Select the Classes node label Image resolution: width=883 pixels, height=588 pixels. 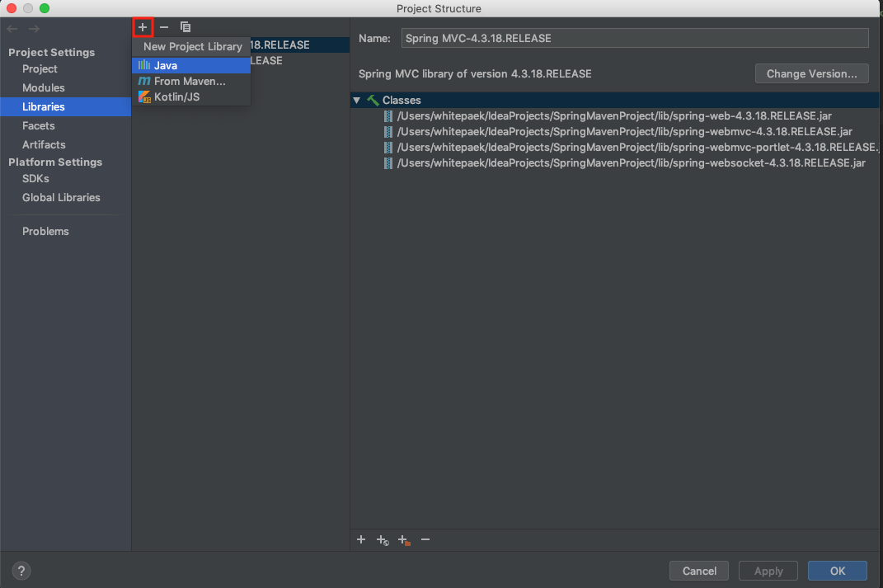pyautogui.click(x=402, y=101)
